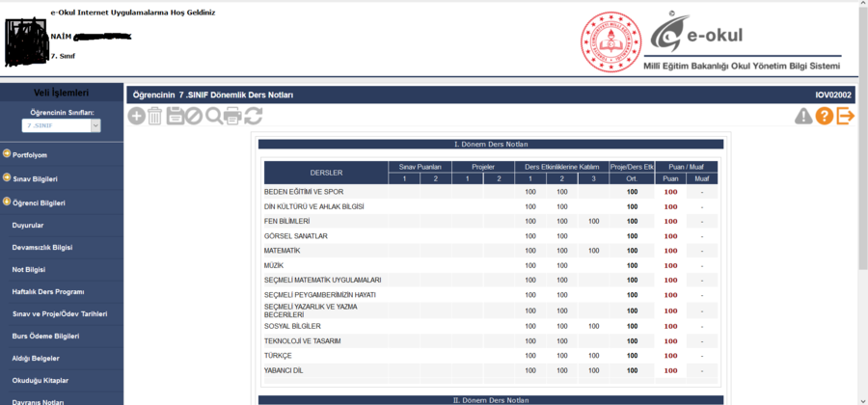Click the TÜRKÇE course name
This screenshot has height=405, width=868.
click(278, 356)
